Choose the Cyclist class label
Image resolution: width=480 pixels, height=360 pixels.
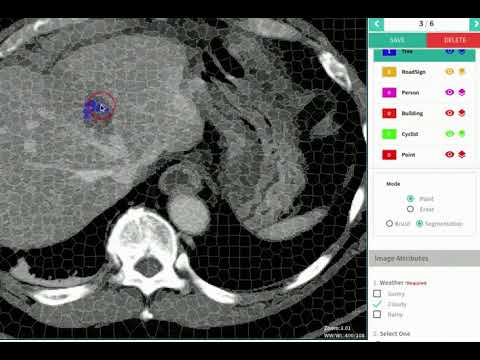click(410, 134)
